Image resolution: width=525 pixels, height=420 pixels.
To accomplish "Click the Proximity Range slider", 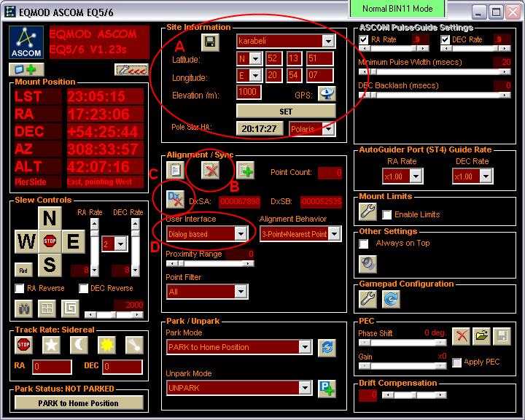I will pyautogui.click(x=210, y=263).
